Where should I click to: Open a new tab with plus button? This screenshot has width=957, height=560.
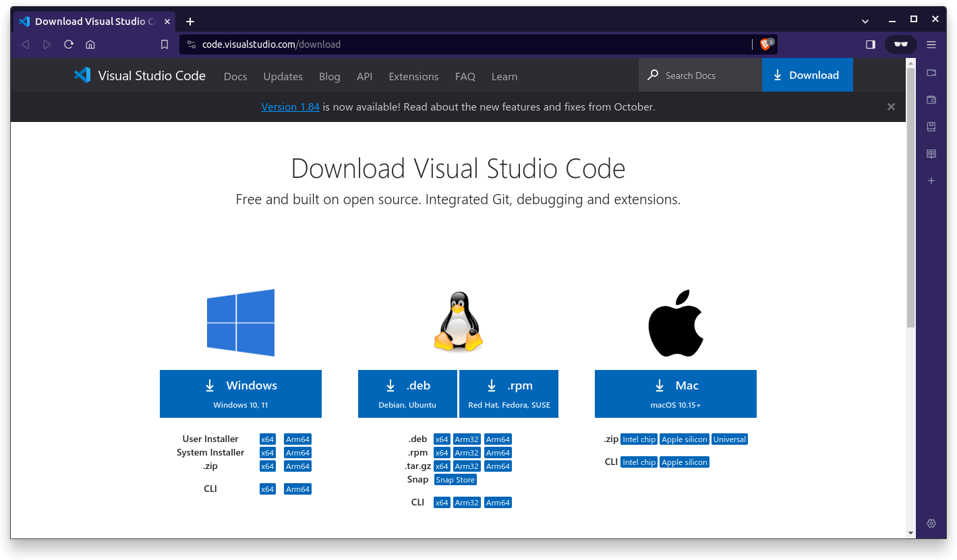click(x=190, y=22)
